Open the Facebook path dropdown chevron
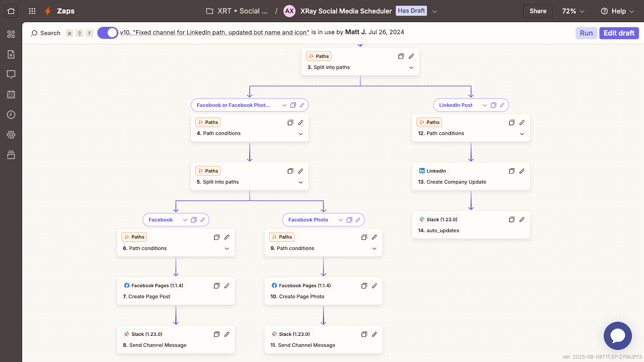This screenshot has width=644, height=362. [185, 220]
